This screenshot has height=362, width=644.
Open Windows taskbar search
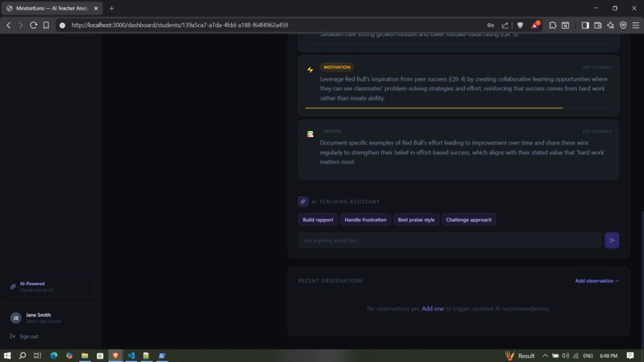(22, 356)
